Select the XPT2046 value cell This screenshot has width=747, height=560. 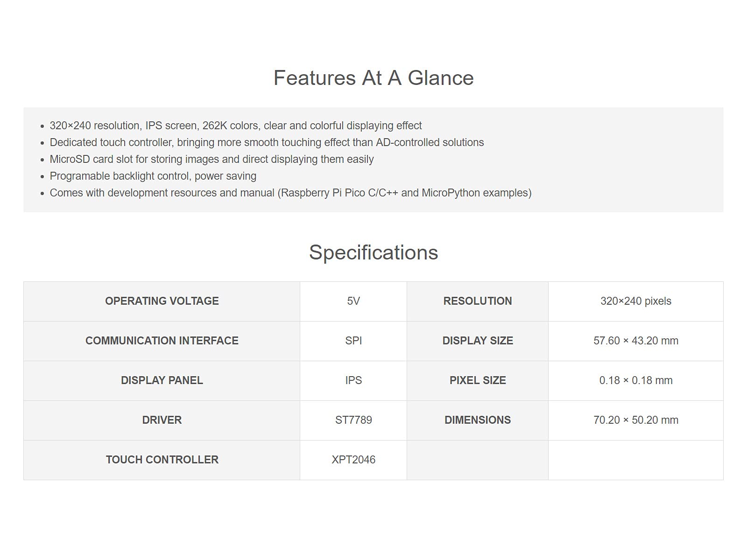coord(353,460)
